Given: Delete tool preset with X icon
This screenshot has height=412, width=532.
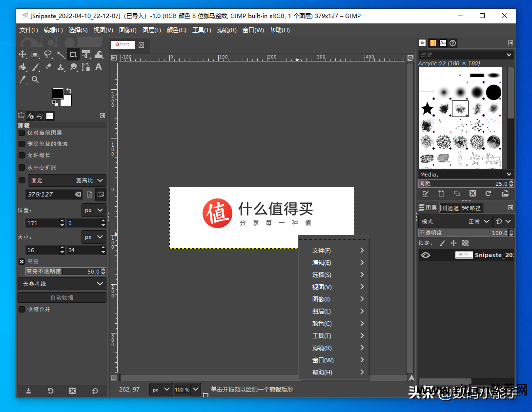Looking at the screenshot, I should pos(73,391).
